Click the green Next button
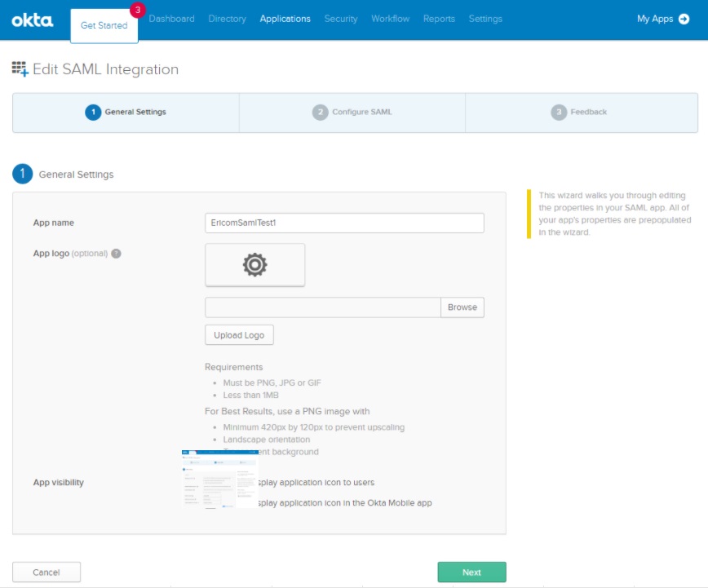Viewport: 708px width, 588px height. pos(471,573)
